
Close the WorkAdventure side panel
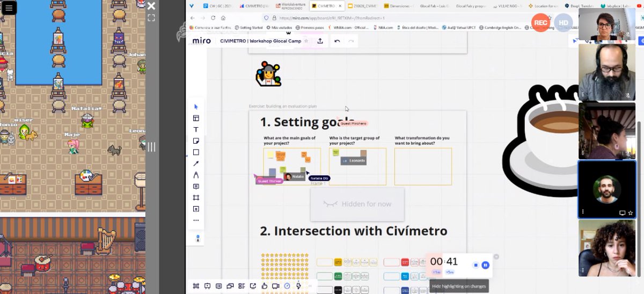(x=151, y=6)
